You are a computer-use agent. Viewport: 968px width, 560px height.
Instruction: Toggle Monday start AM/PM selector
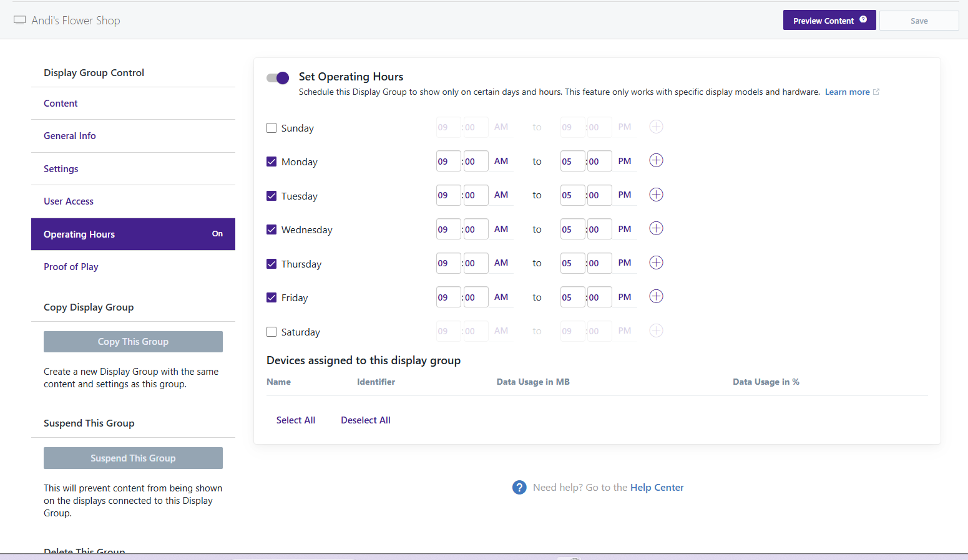coord(501,161)
